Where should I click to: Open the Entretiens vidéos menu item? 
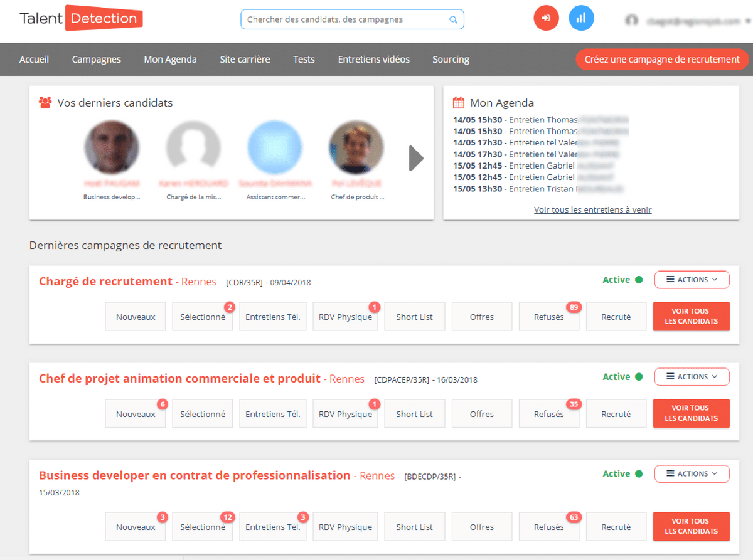click(x=373, y=60)
